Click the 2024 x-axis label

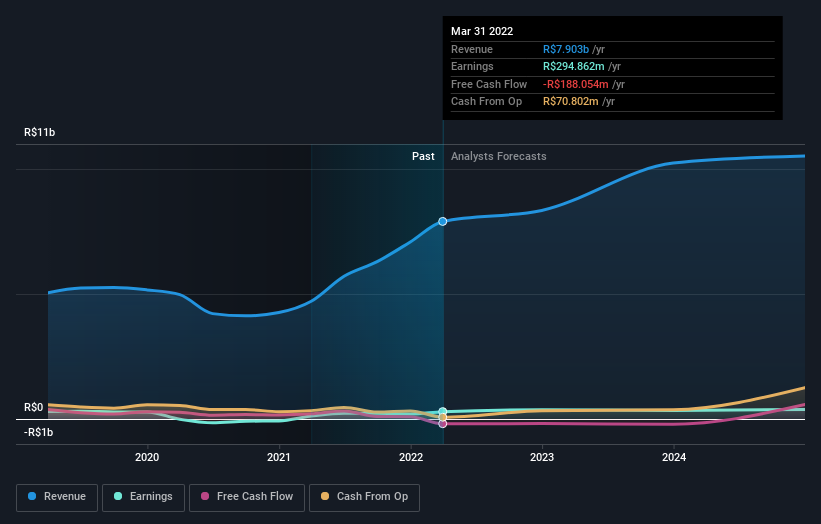674,457
